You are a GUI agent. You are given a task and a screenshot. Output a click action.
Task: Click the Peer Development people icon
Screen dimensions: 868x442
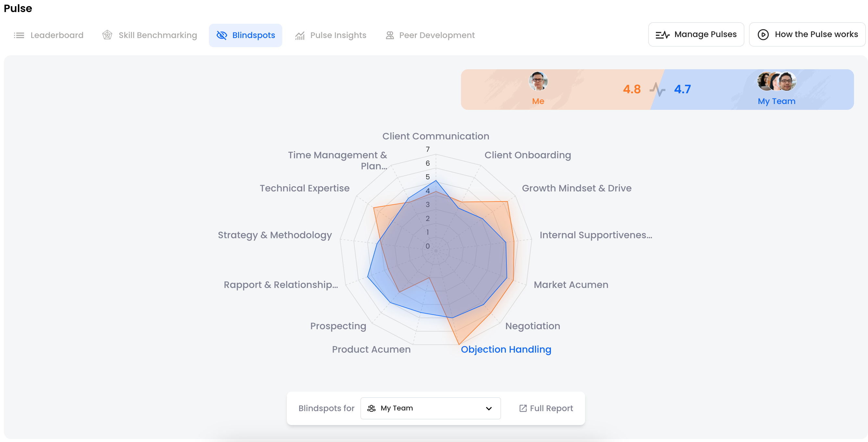(389, 35)
